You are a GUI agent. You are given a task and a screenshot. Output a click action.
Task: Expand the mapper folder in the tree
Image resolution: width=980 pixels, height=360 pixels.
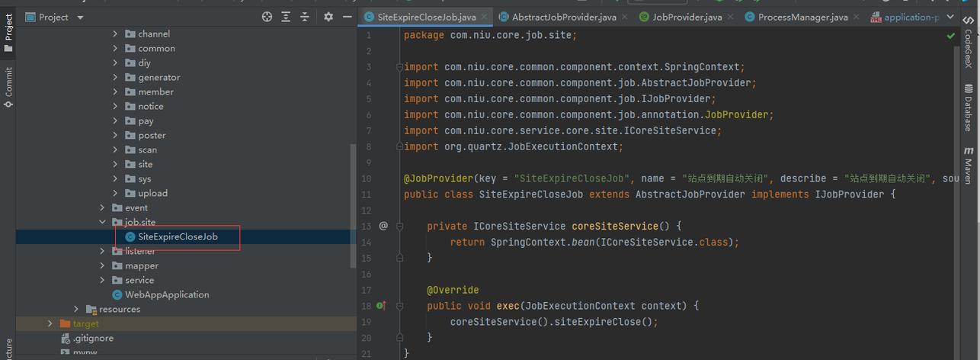[103, 265]
